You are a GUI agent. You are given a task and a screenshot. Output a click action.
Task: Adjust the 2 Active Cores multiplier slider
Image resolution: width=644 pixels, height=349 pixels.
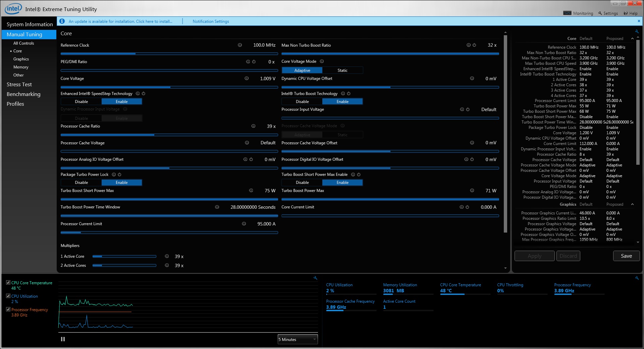(124, 265)
